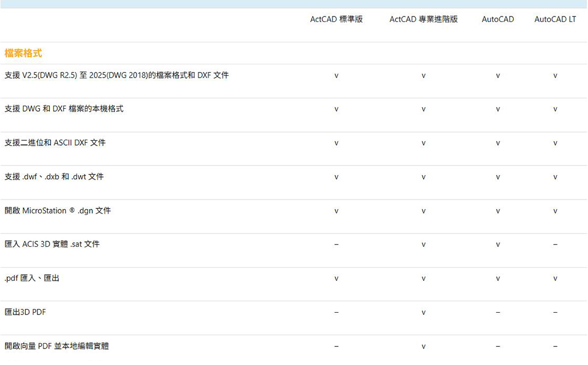Select the AutoCAD column header
588x365 pixels.
497,19
